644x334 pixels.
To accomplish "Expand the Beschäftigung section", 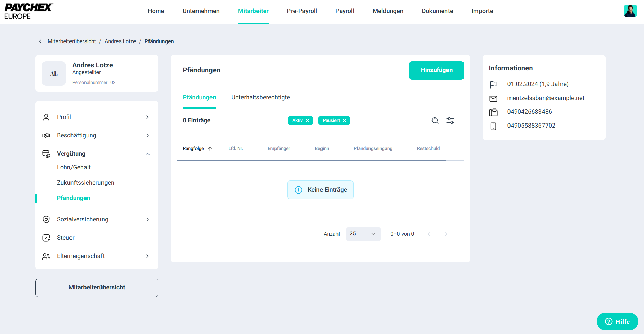I will [147, 135].
